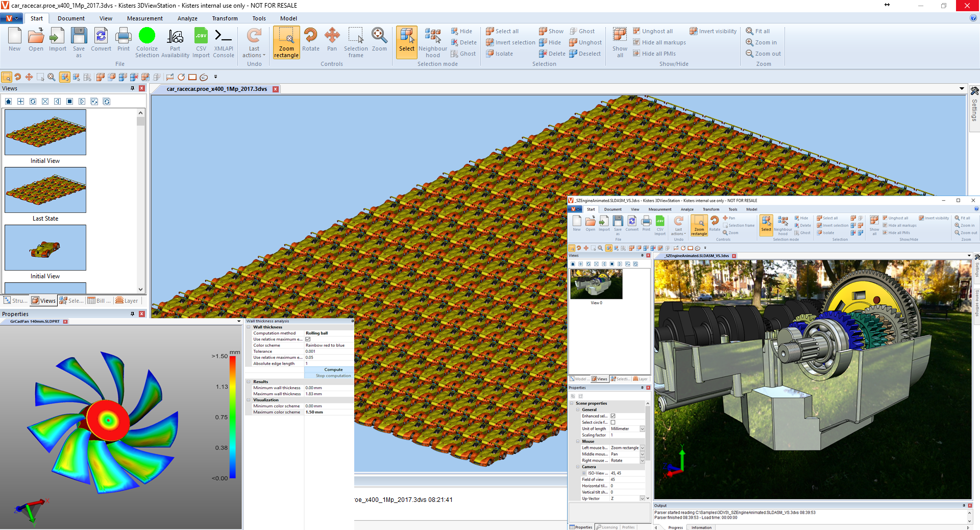Switch to the Layer tab below Views panel

(x=127, y=301)
